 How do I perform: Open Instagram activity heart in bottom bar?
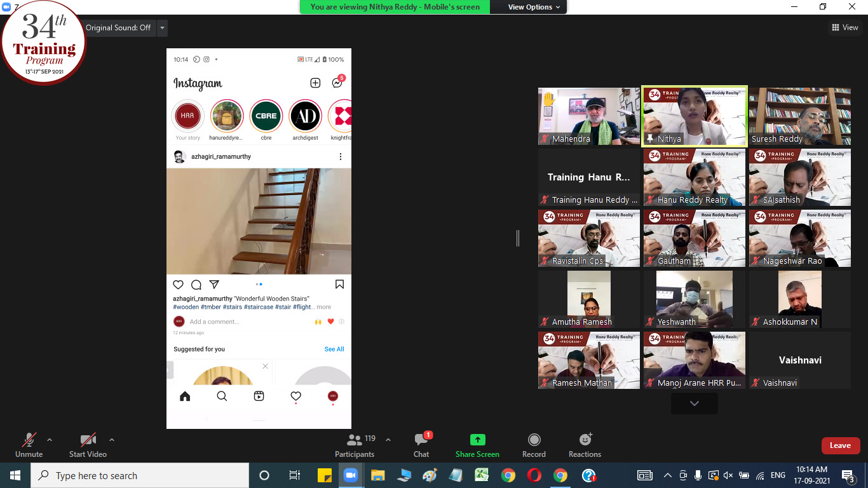295,396
